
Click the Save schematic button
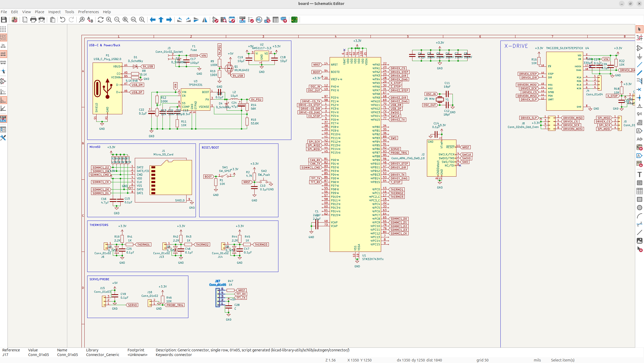click(4, 20)
